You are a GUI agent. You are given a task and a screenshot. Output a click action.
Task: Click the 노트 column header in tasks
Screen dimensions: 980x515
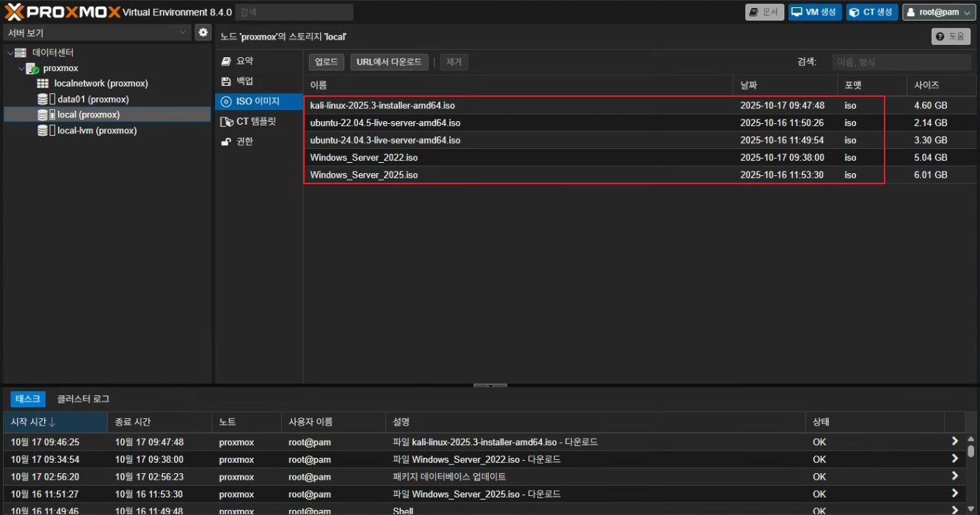247,422
